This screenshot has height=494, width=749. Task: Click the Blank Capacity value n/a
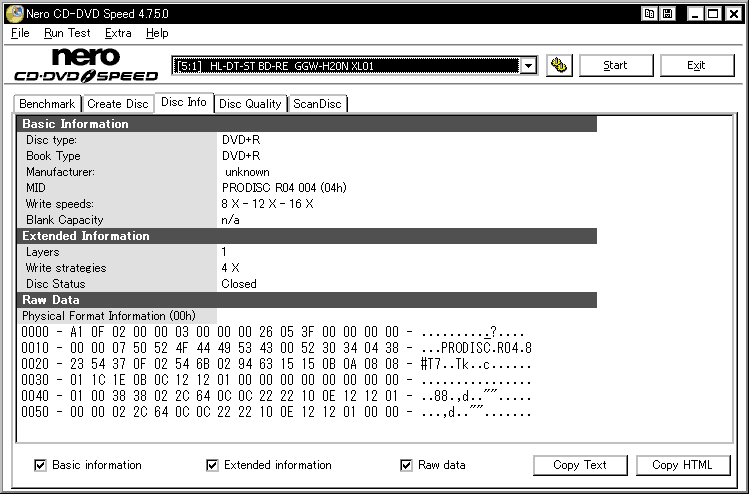coord(230,220)
